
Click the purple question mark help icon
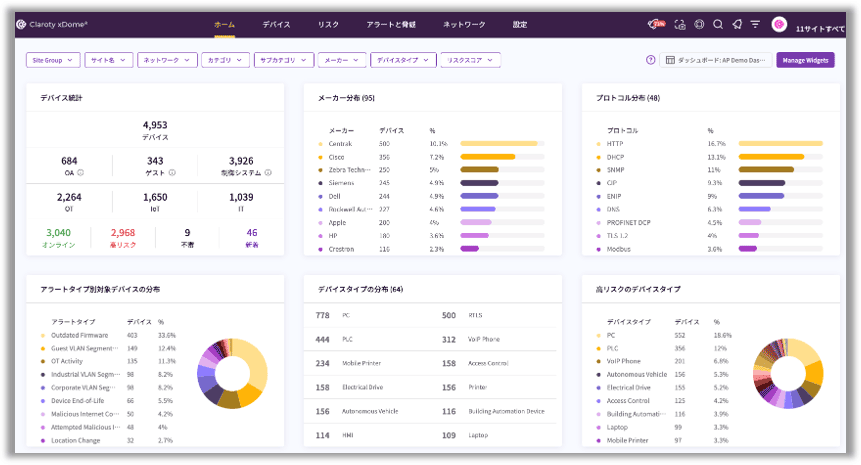(x=651, y=60)
